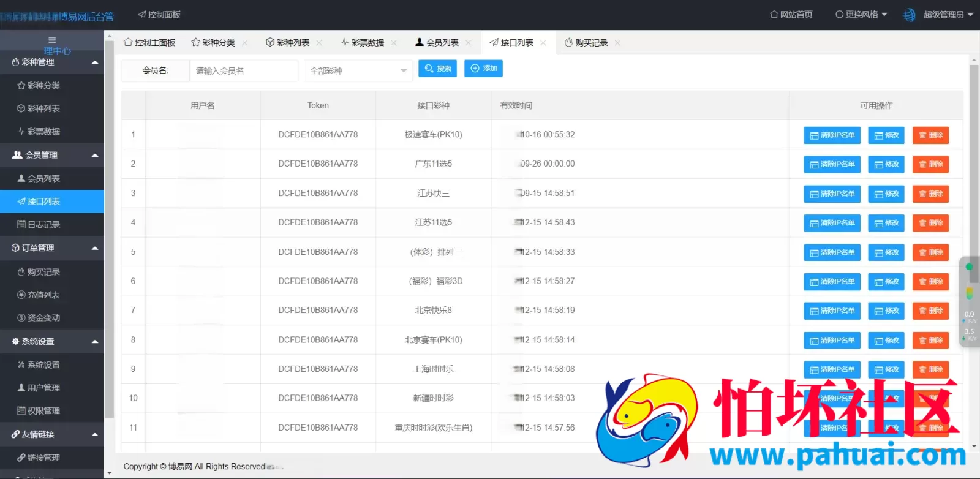Switch to the 会员列表 tab
This screenshot has height=479, width=980.
pyautogui.click(x=437, y=42)
